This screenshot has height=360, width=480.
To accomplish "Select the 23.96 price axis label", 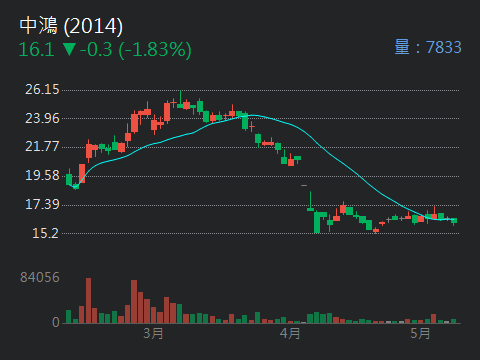I will [x=42, y=118].
